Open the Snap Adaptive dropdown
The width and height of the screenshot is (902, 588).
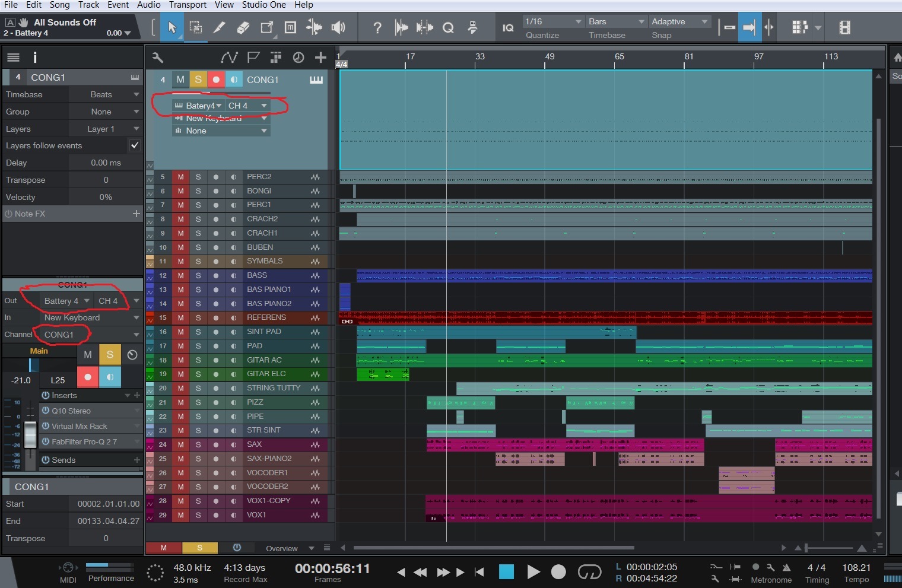coord(679,21)
